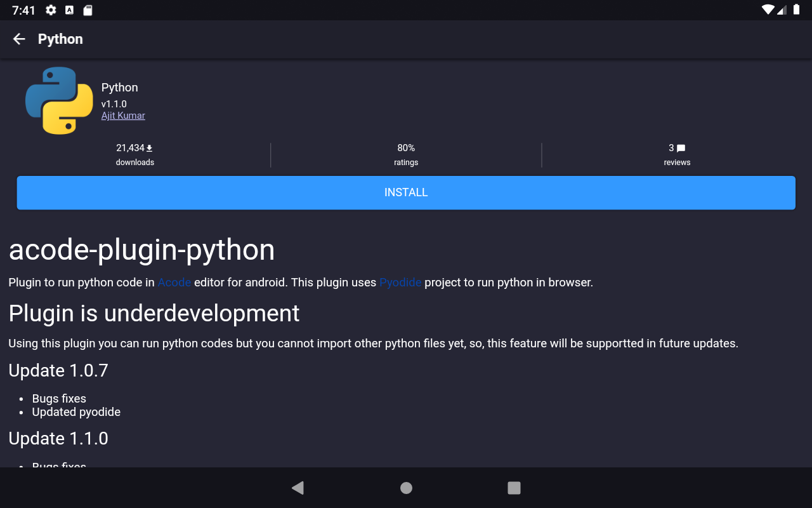This screenshot has width=812, height=508.
Task: Open the settings gear in the status bar
Action: 50,10
